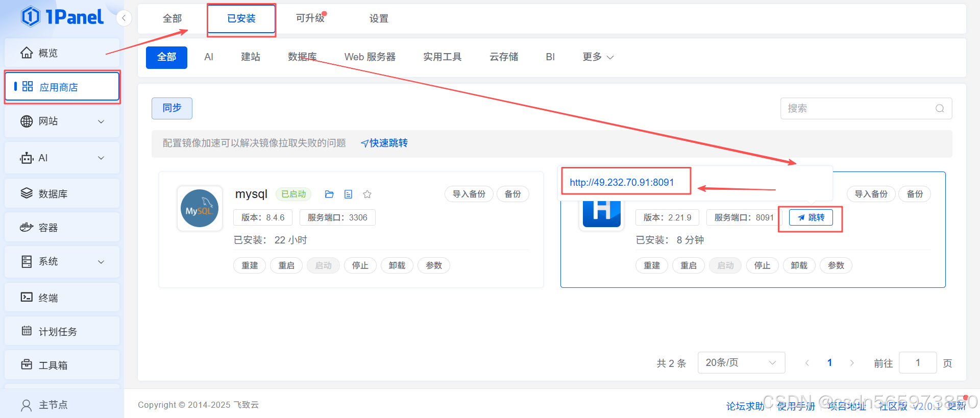Click 参数 on the port 8091 app
Viewport: 980px width, 418px height.
[836, 265]
